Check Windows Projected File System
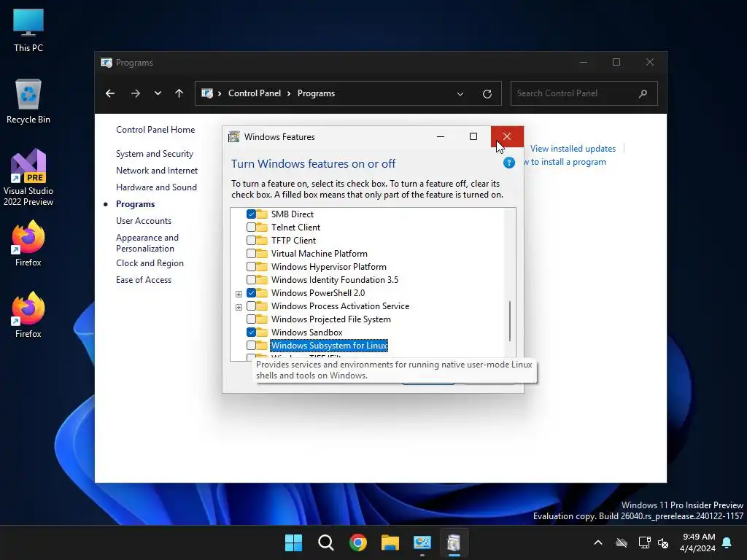This screenshot has height=560, width=747. [x=251, y=319]
